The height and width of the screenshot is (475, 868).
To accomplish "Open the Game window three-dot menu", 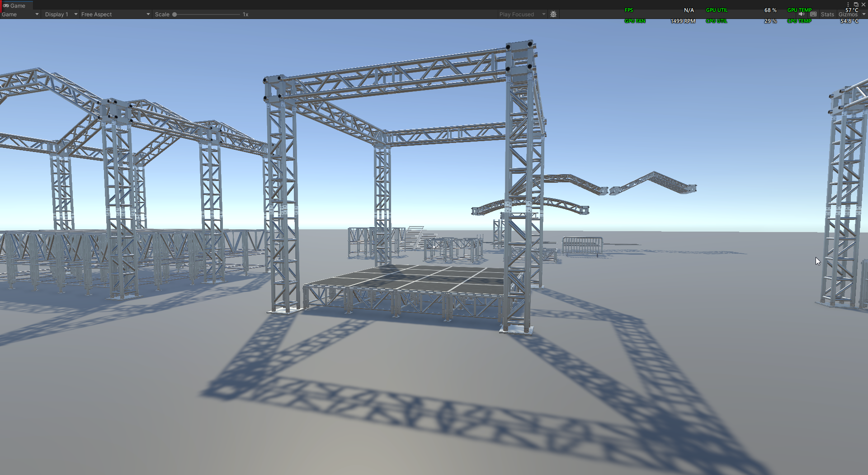I will pyautogui.click(x=848, y=5).
